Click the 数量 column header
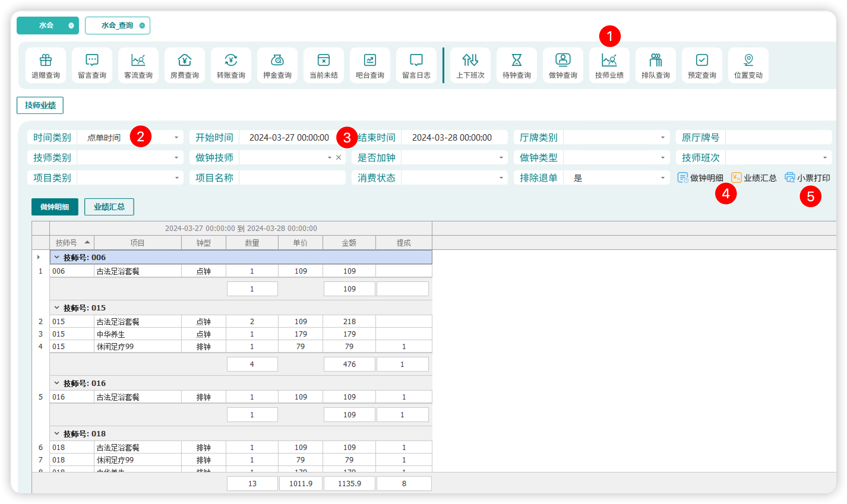 (x=252, y=243)
